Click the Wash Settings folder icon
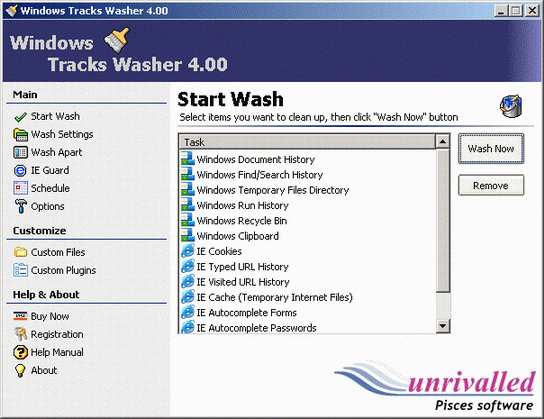Image resolution: width=544 pixels, height=419 pixels. pyautogui.click(x=20, y=135)
